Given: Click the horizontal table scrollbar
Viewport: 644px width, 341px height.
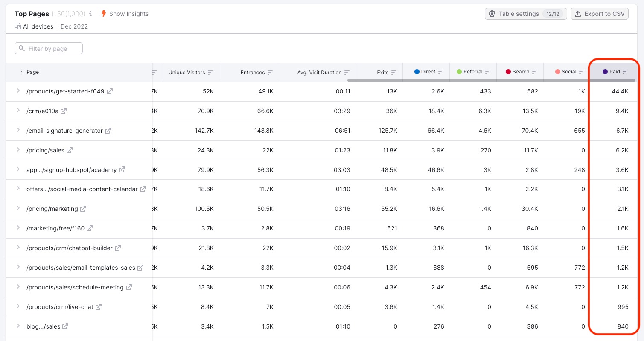Looking at the screenshot, I should point(491,80).
